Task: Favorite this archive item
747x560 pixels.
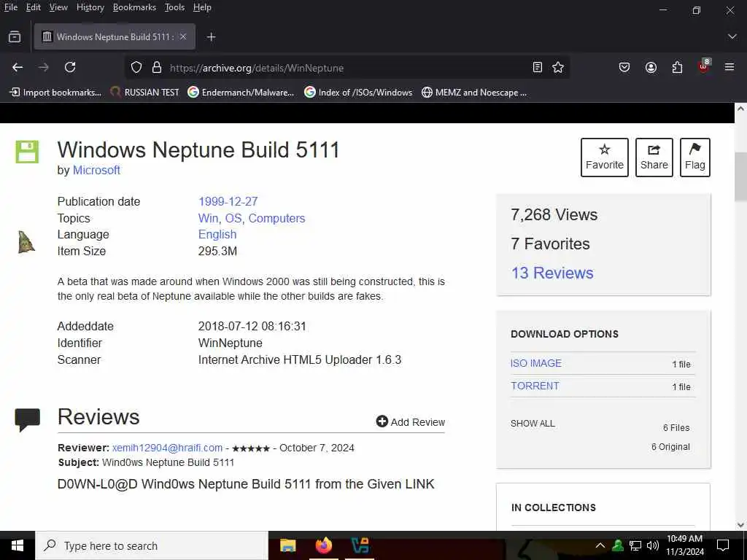Action: click(x=605, y=157)
